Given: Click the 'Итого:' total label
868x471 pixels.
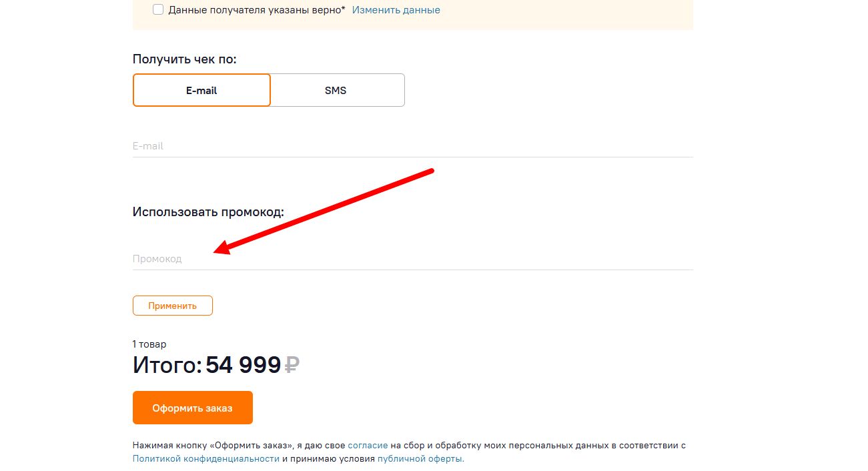Looking at the screenshot, I should click(x=167, y=365).
